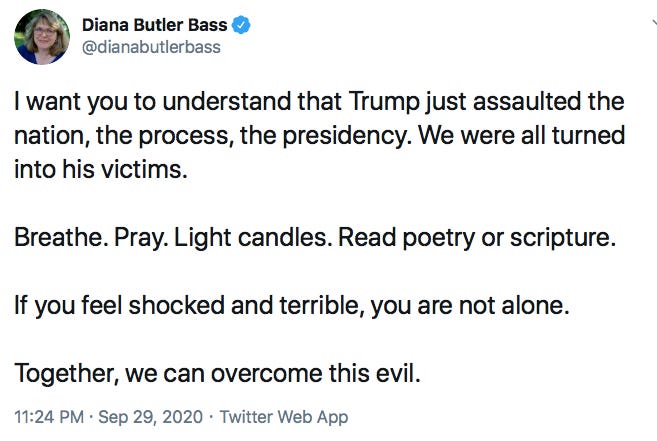Expand the tweet options chevron at top right

tap(654, 23)
